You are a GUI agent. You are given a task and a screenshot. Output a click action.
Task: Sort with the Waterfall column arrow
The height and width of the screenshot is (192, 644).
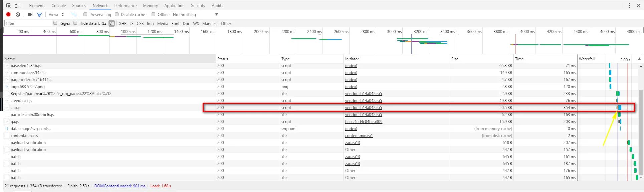[x=639, y=59]
